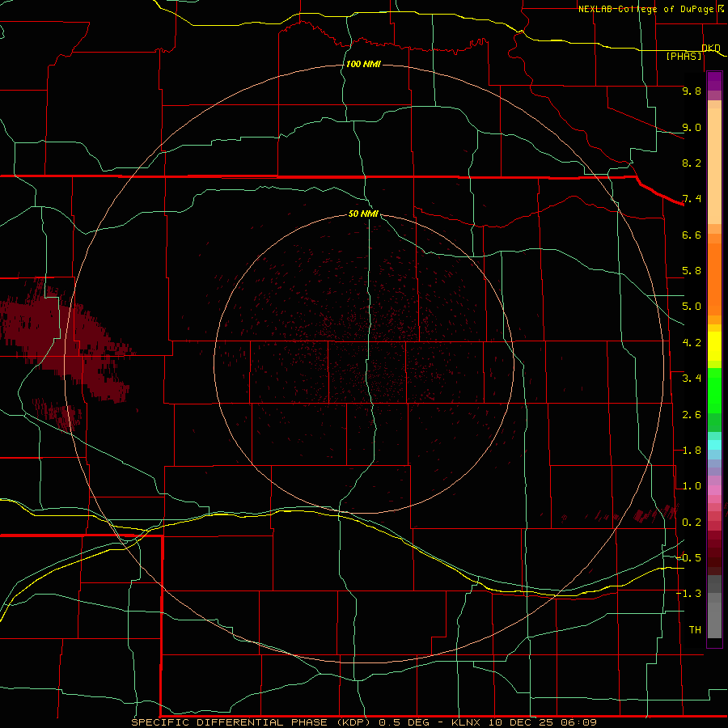The image size is (728, 728).
Task: Click the 4.2 value on the color scale
Action: tap(692, 343)
